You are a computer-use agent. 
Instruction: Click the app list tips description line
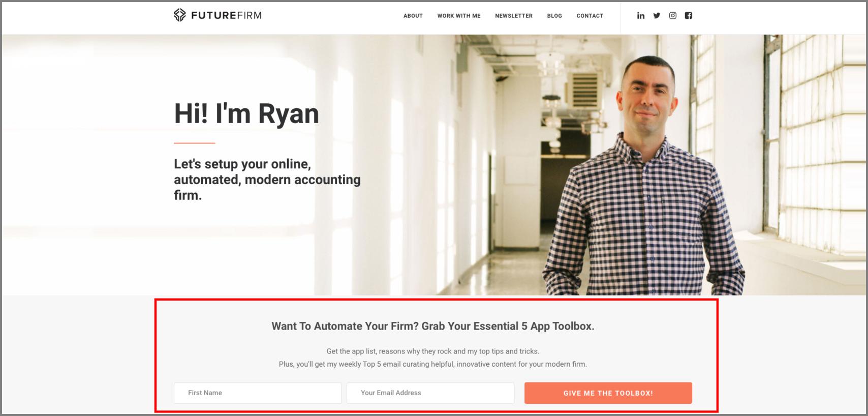[x=433, y=351]
